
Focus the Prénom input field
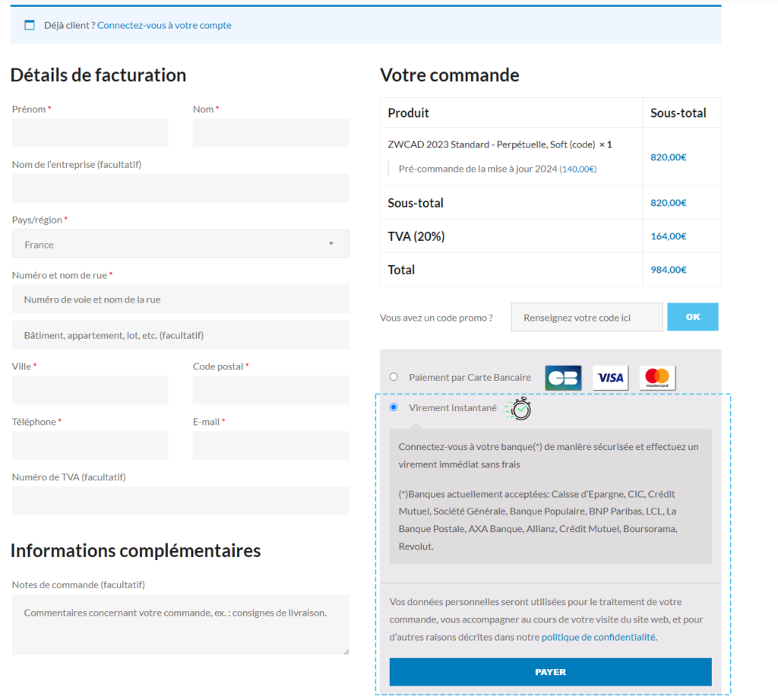coord(90,133)
